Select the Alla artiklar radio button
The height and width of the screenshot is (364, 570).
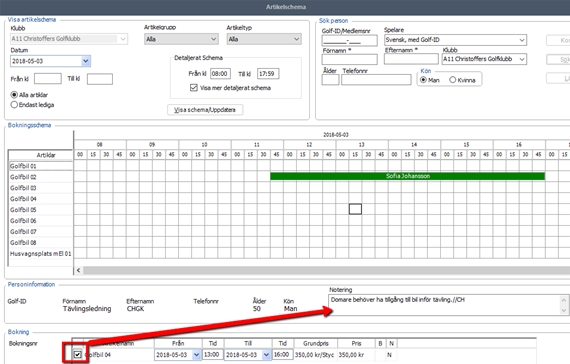tap(14, 95)
